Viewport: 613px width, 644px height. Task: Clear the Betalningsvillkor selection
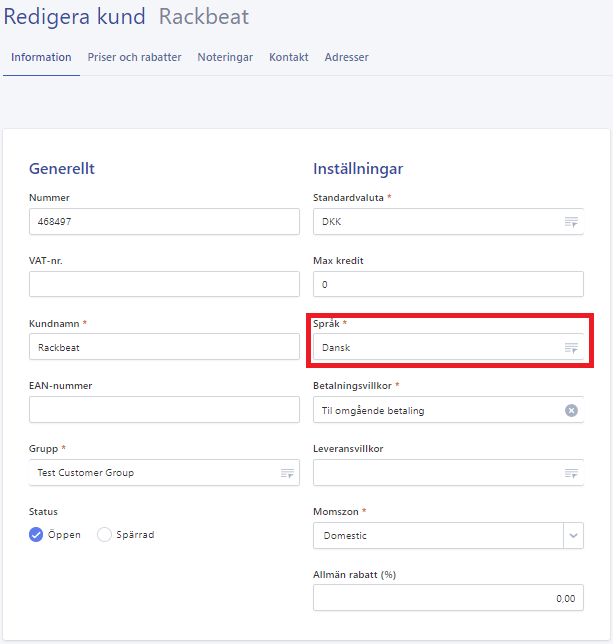click(571, 410)
